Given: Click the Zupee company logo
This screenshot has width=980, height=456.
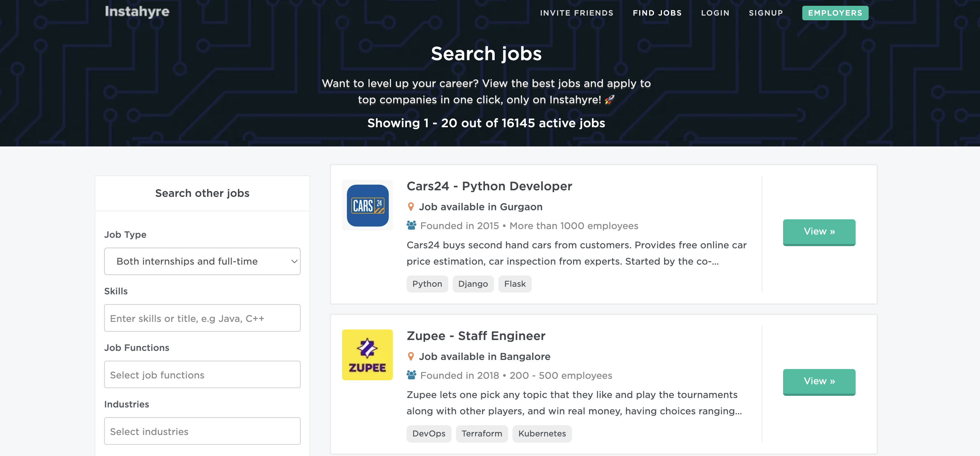Looking at the screenshot, I should [367, 355].
